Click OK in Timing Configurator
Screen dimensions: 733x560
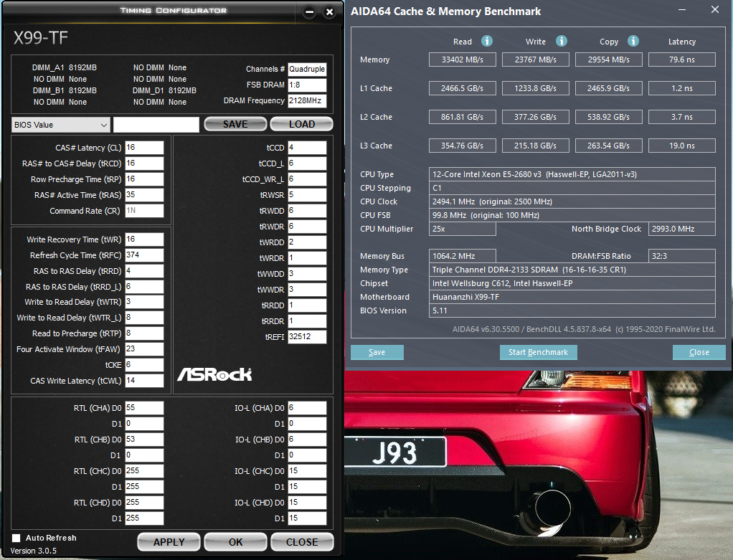tap(235, 542)
